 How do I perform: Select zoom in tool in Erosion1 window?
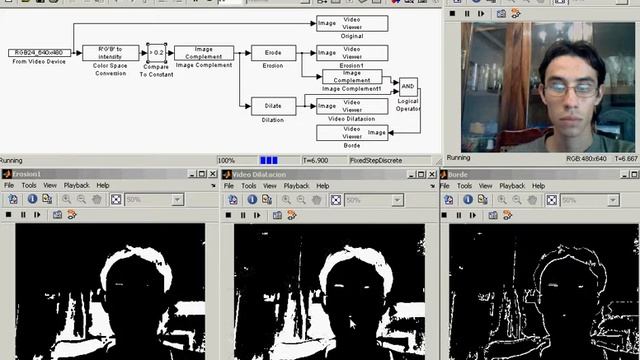point(67,199)
